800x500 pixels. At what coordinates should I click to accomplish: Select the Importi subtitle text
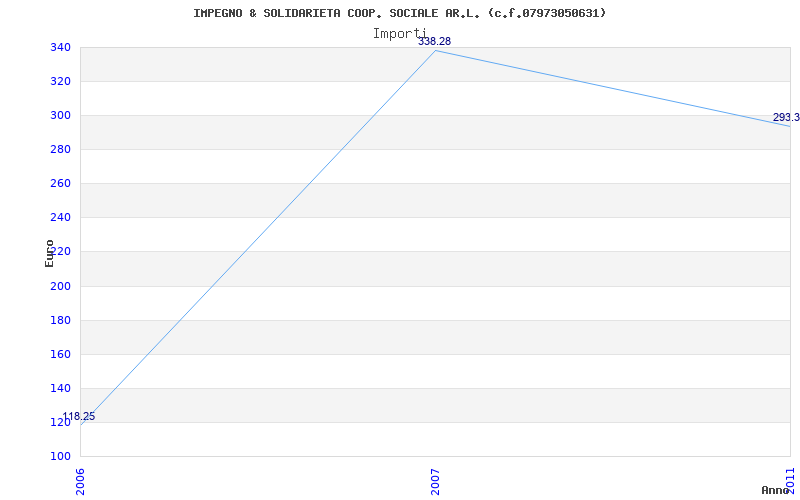[x=399, y=34]
